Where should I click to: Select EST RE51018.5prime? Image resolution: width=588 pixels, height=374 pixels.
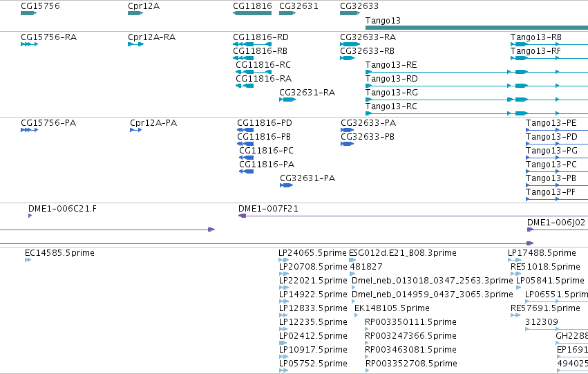click(x=545, y=267)
